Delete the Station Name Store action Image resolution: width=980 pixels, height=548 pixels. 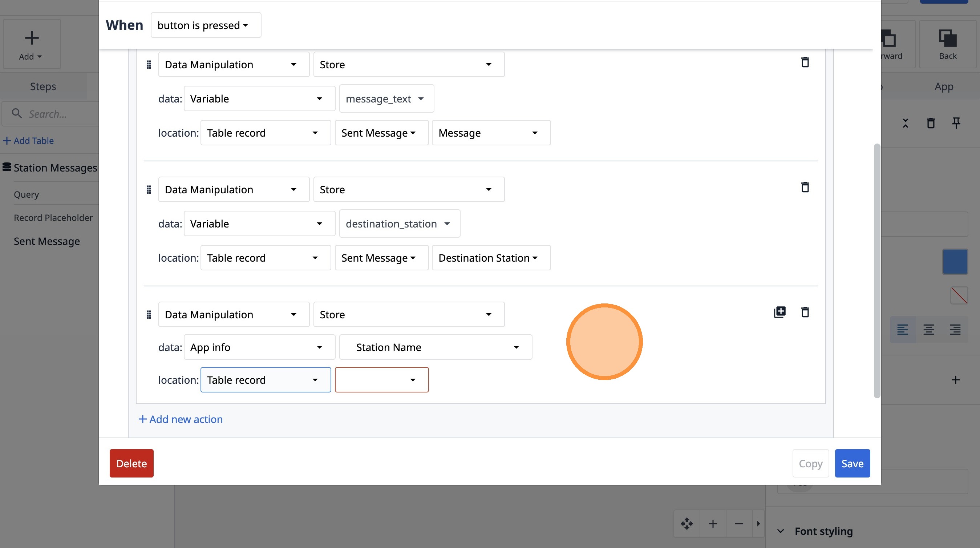click(805, 312)
